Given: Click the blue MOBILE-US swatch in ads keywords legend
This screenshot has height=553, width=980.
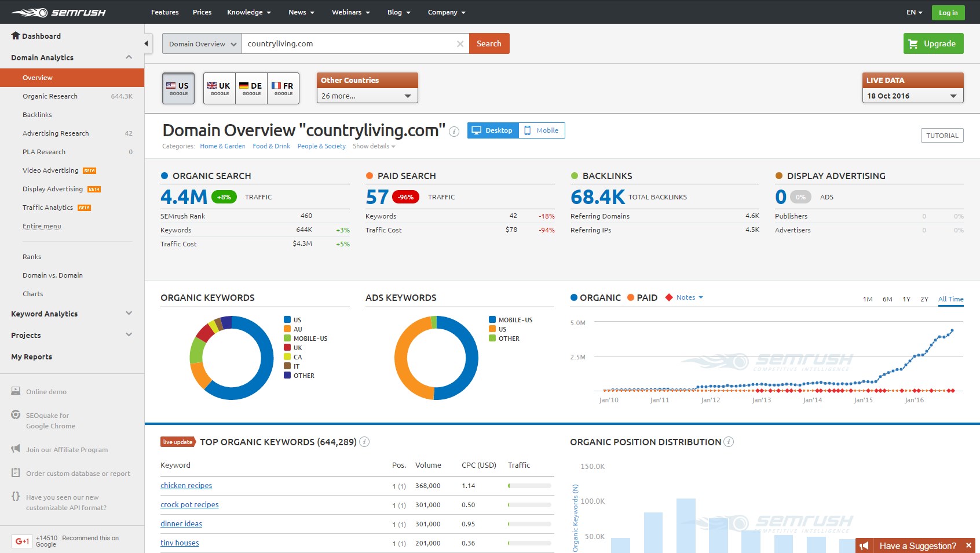Looking at the screenshot, I should point(492,319).
